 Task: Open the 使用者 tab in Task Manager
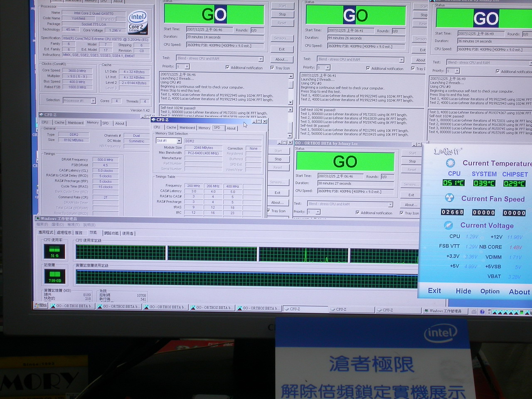128,233
